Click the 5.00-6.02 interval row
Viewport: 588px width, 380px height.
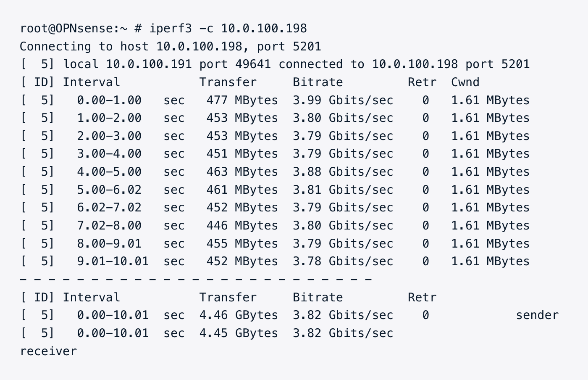click(x=109, y=190)
